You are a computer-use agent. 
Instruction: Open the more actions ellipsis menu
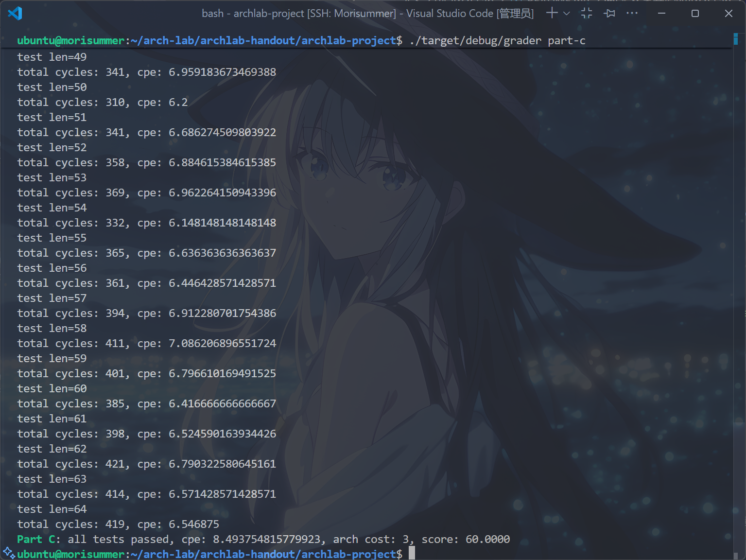click(x=632, y=13)
